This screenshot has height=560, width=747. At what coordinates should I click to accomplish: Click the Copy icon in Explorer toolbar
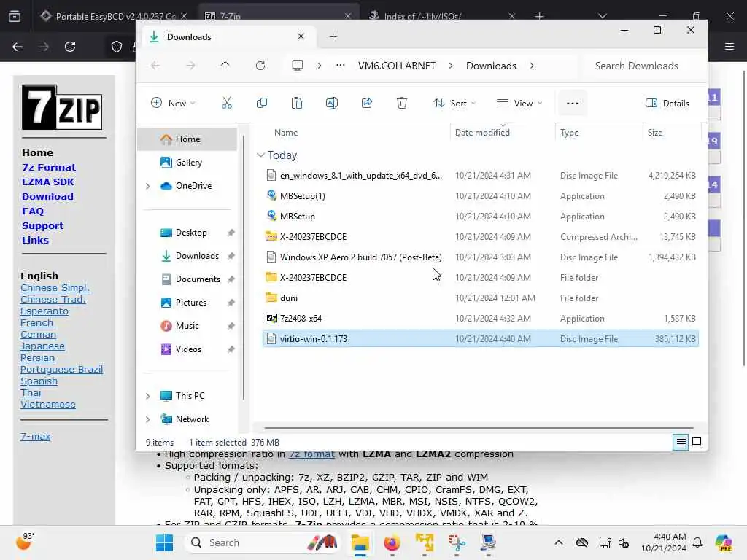pyautogui.click(x=262, y=103)
